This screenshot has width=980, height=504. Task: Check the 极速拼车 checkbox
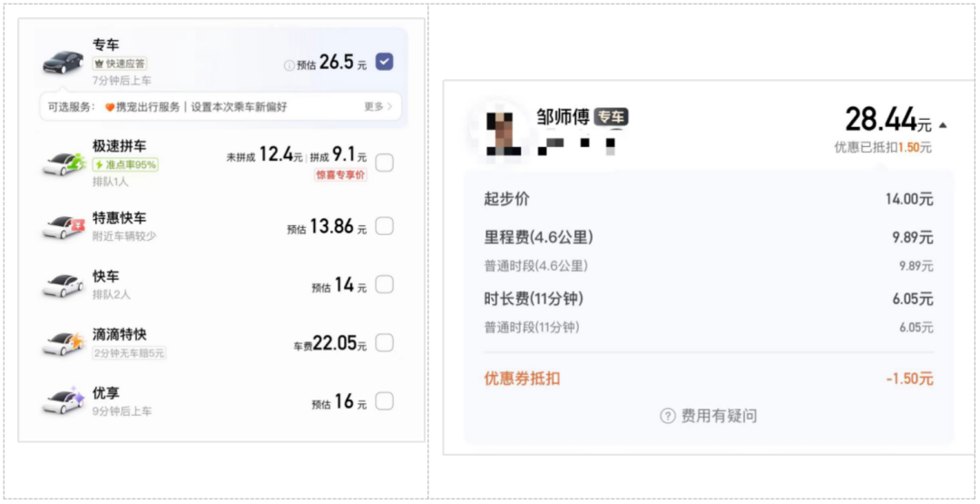385,163
